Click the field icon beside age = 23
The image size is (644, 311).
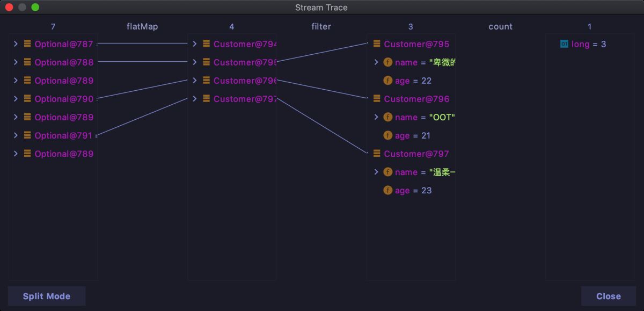(x=388, y=190)
